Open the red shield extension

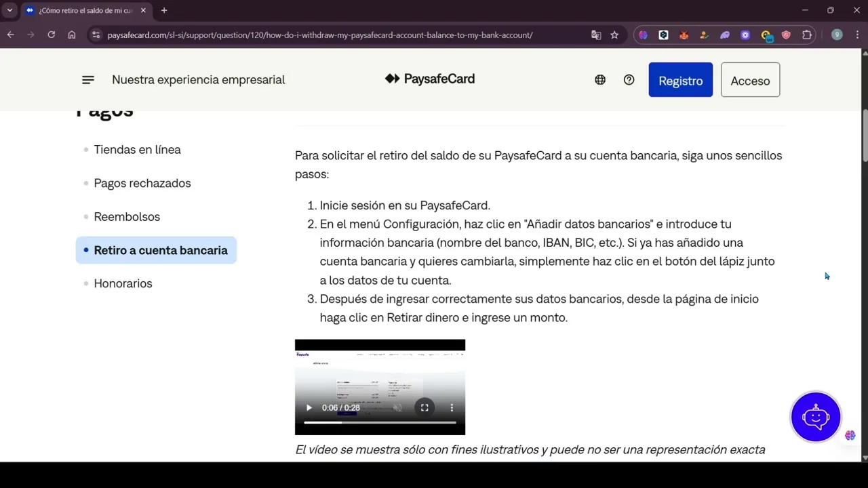[786, 35]
